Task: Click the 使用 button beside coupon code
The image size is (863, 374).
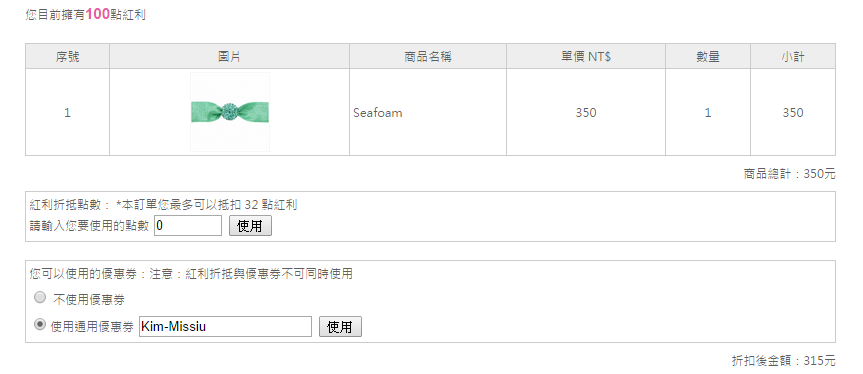Action: [x=340, y=327]
